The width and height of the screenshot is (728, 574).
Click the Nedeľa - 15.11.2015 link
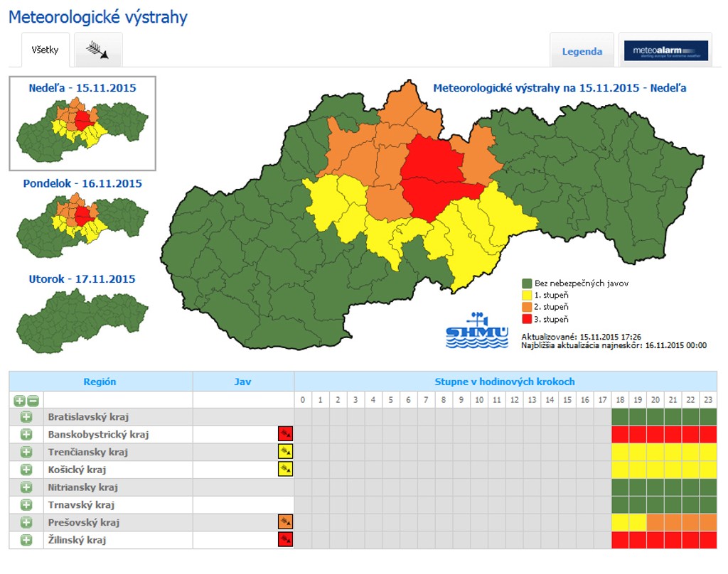(82, 87)
